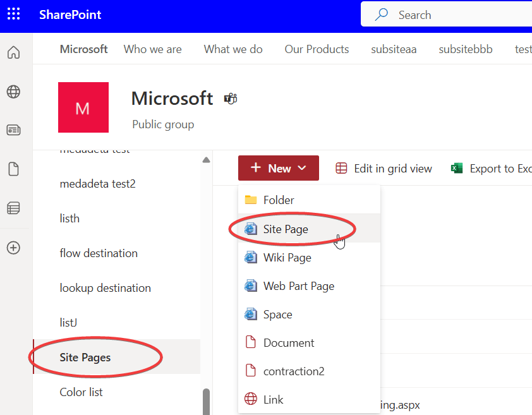Choose contraction2 from the New menu
The width and height of the screenshot is (532, 415).
pos(309,371)
